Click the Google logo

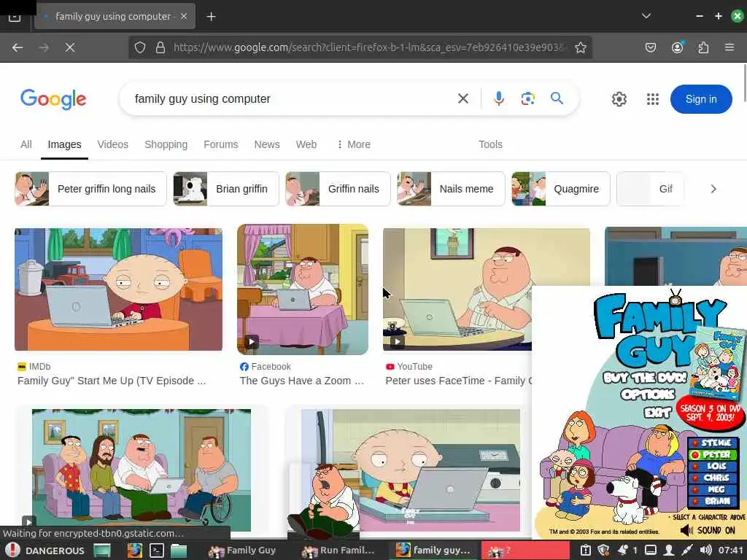click(x=53, y=99)
